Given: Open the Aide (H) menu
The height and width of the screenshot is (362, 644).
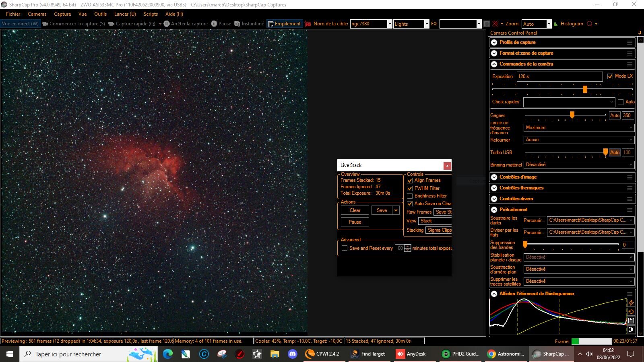Looking at the screenshot, I should pos(174,14).
